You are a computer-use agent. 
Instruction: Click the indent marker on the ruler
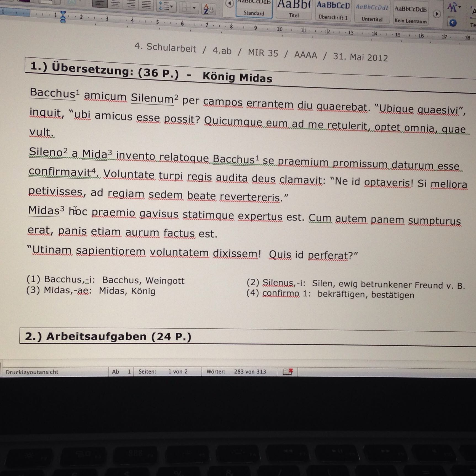click(x=63, y=17)
